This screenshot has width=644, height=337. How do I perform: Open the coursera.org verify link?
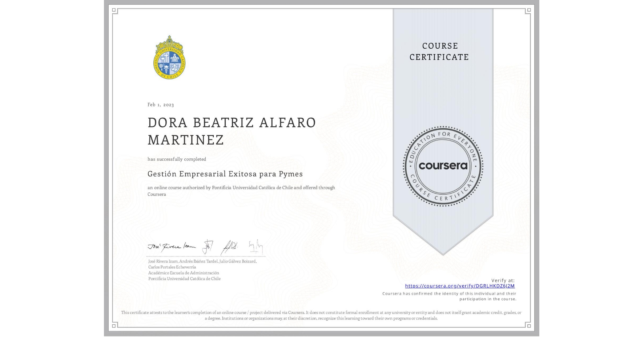pos(460,286)
